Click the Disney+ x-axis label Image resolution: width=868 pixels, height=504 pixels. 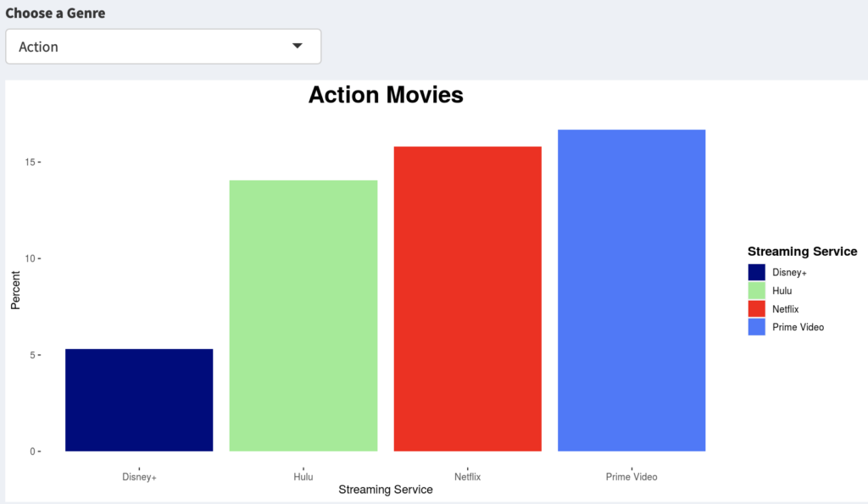tap(139, 477)
